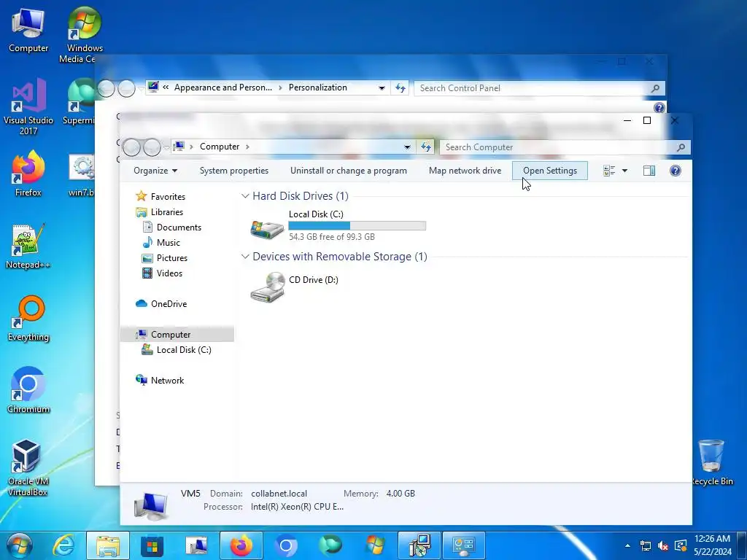Click System properties in toolbar
Image resolution: width=747 pixels, height=560 pixels.
234,171
